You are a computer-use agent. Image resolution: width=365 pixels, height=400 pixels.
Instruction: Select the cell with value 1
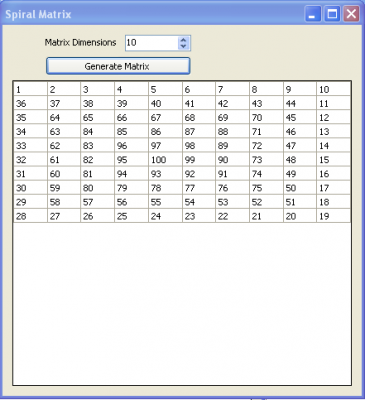(31, 89)
